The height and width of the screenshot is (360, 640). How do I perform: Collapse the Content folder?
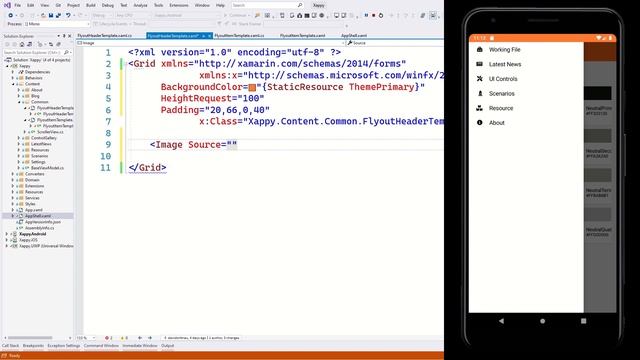[x=13, y=84]
